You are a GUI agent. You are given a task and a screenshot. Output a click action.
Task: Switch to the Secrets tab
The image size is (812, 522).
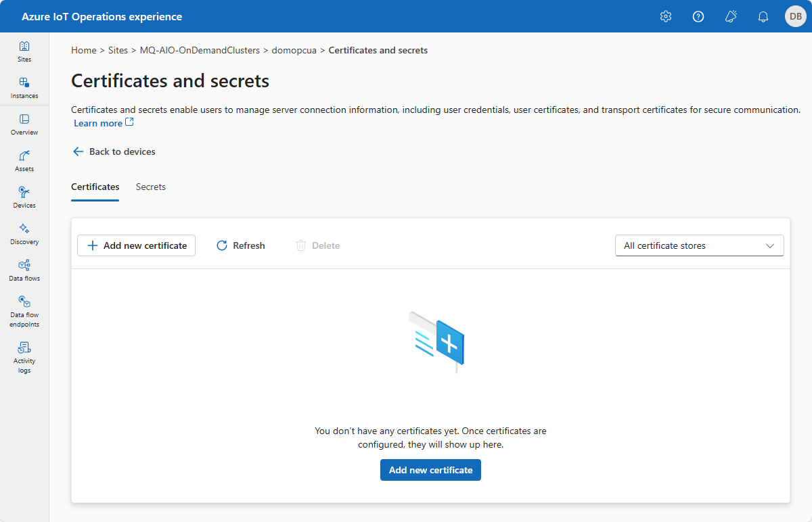point(151,187)
